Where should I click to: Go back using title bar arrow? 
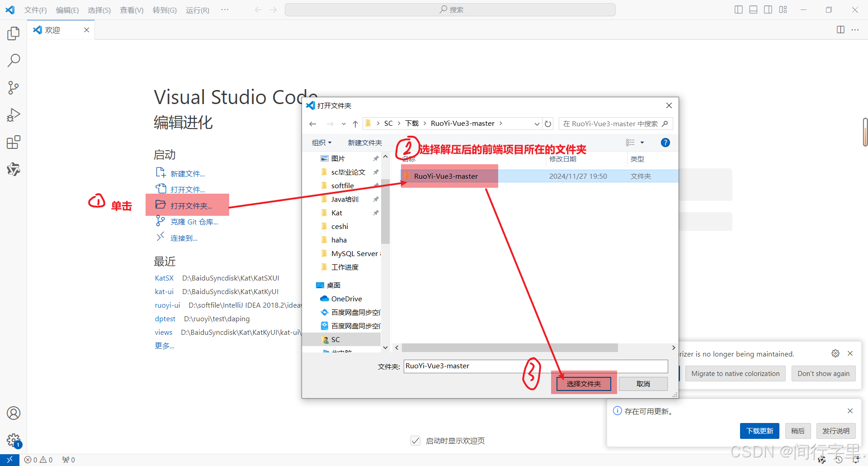(258, 10)
